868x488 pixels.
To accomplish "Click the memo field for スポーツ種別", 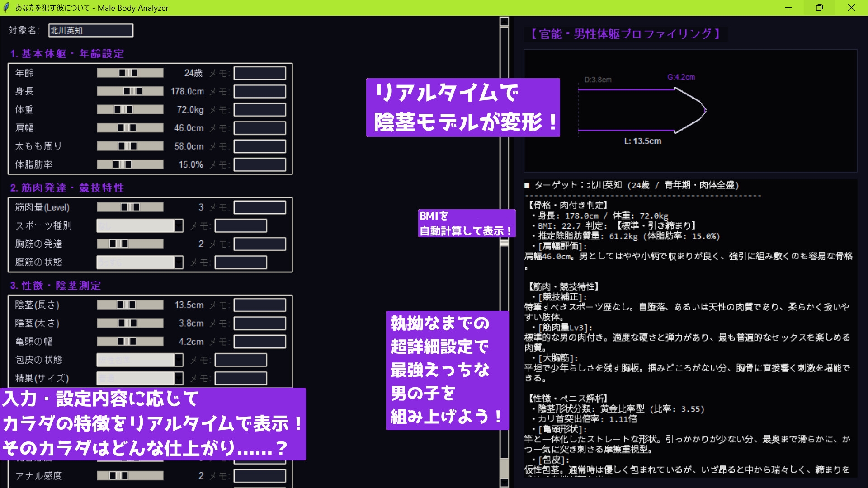I will (241, 225).
